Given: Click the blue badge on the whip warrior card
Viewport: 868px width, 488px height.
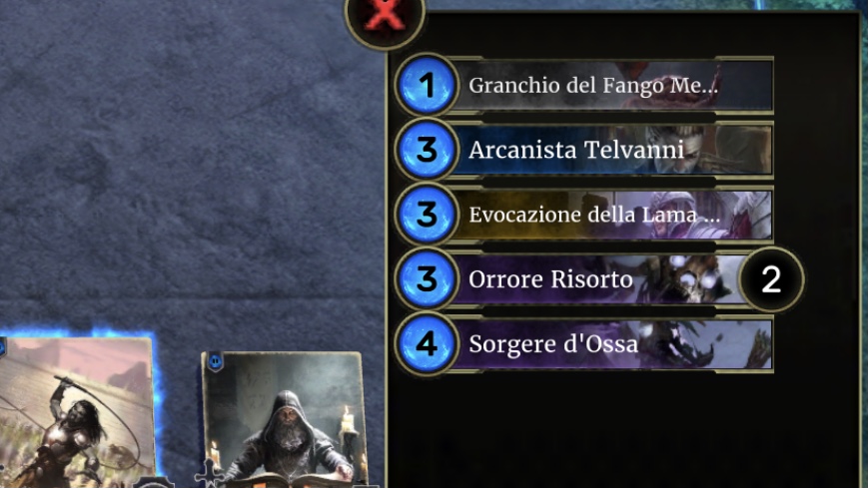Looking at the screenshot, I should point(2,347).
